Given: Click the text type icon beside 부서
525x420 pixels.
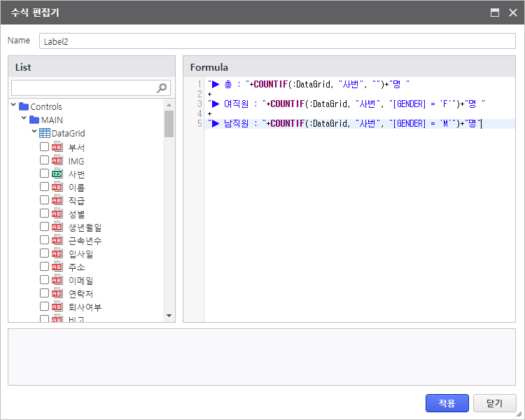Looking at the screenshot, I should (57, 147).
